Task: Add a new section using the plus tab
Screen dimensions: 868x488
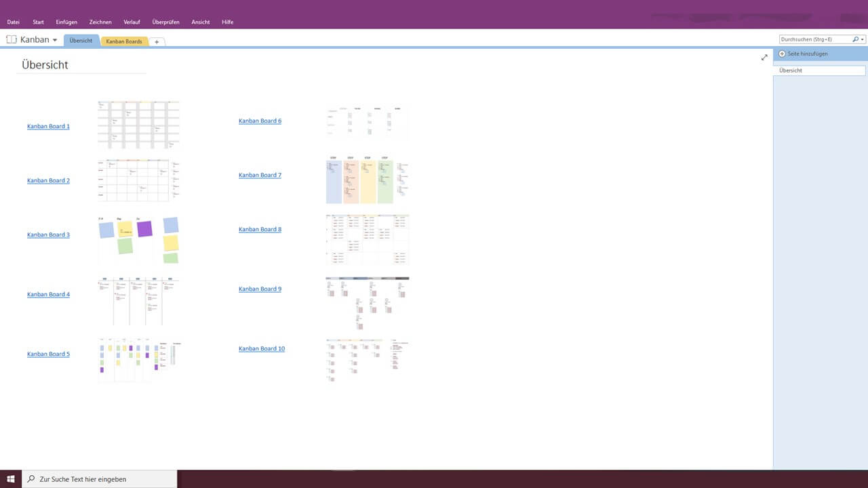Action: (x=157, y=41)
